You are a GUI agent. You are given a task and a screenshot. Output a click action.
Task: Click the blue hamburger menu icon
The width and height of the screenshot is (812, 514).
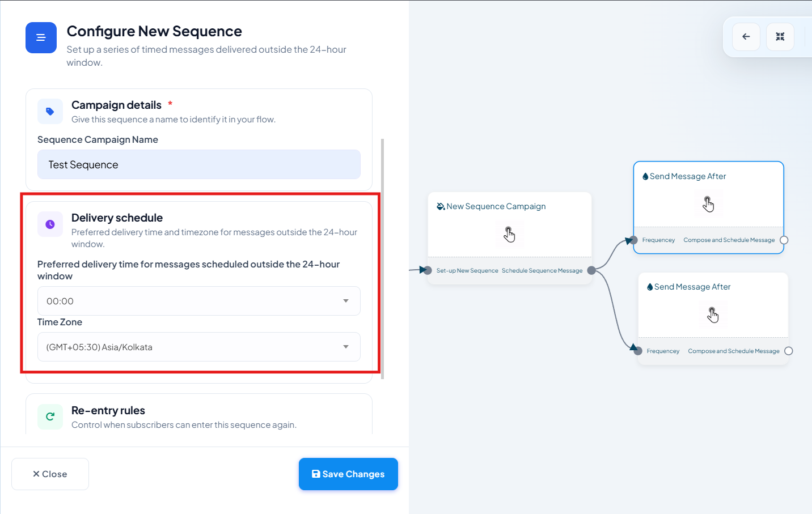(41, 37)
